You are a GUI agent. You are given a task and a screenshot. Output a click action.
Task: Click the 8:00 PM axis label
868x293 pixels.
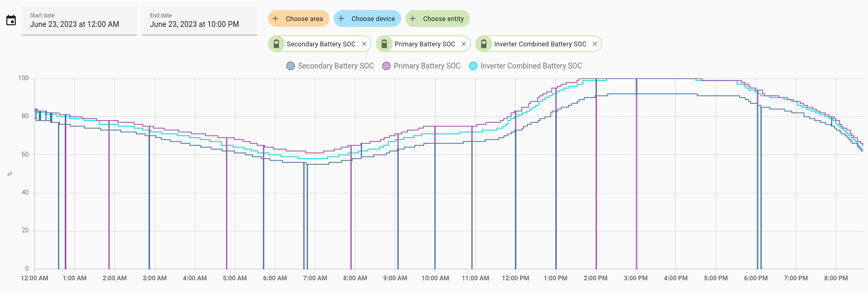pos(836,278)
